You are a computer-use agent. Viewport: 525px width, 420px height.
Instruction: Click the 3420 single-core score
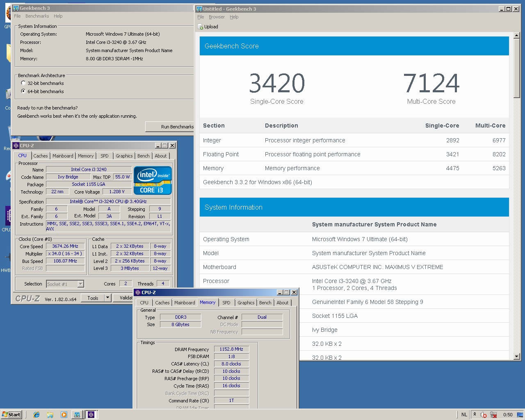(x=277, y=83)
